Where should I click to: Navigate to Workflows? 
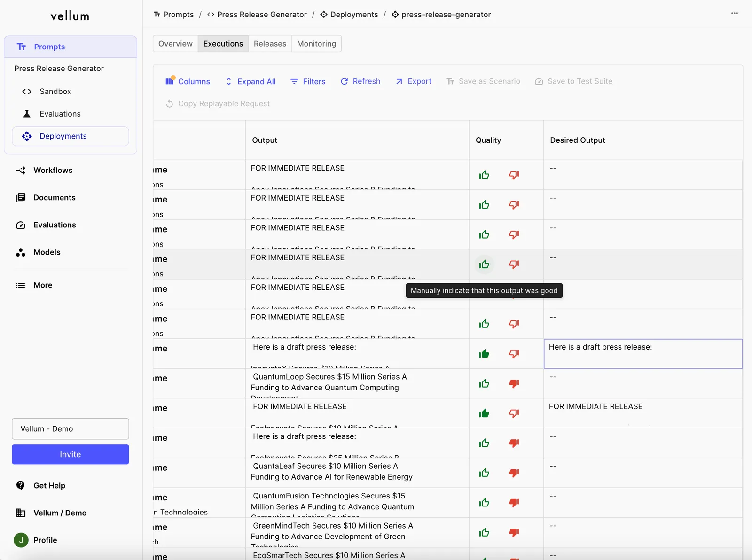[x=53, y=170]
